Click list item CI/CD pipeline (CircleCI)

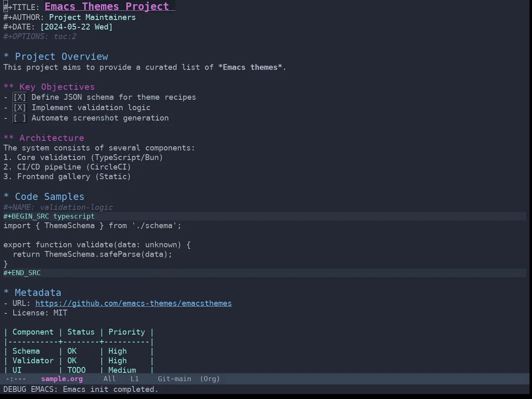click(x=67, y=167)
